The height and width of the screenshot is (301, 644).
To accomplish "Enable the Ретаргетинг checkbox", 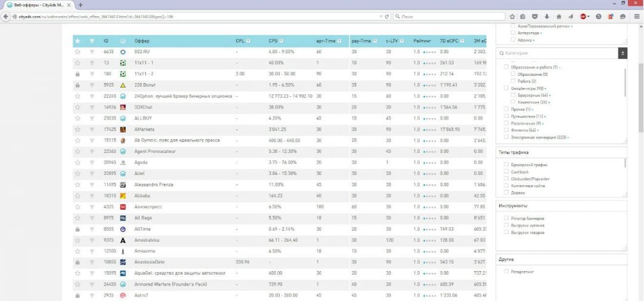I will pos(506,272).
